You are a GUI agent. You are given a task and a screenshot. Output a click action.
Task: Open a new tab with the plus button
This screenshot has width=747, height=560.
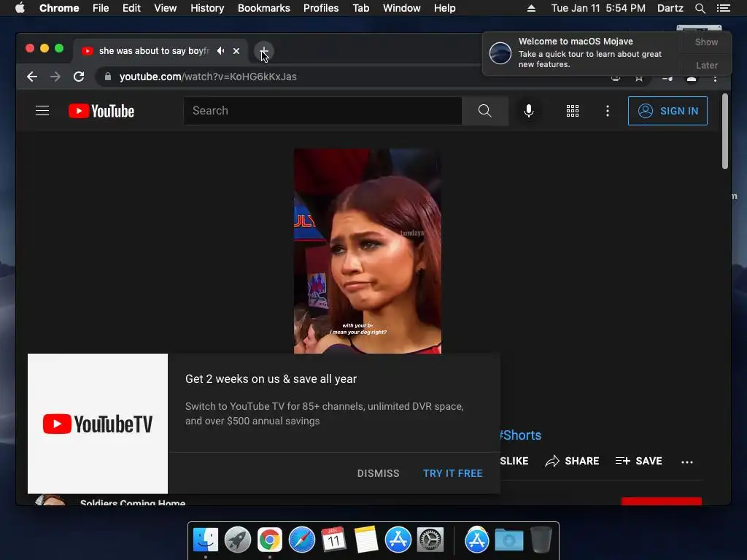click(263, 50)
